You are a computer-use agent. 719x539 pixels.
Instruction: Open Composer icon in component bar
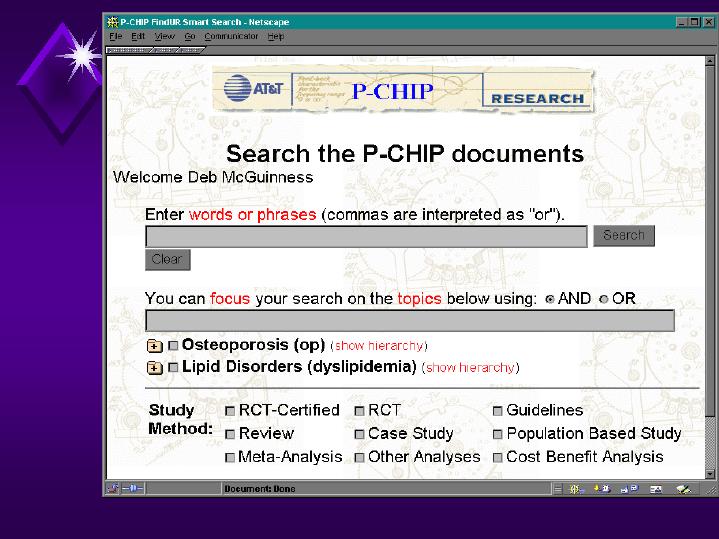click(683, 489)
